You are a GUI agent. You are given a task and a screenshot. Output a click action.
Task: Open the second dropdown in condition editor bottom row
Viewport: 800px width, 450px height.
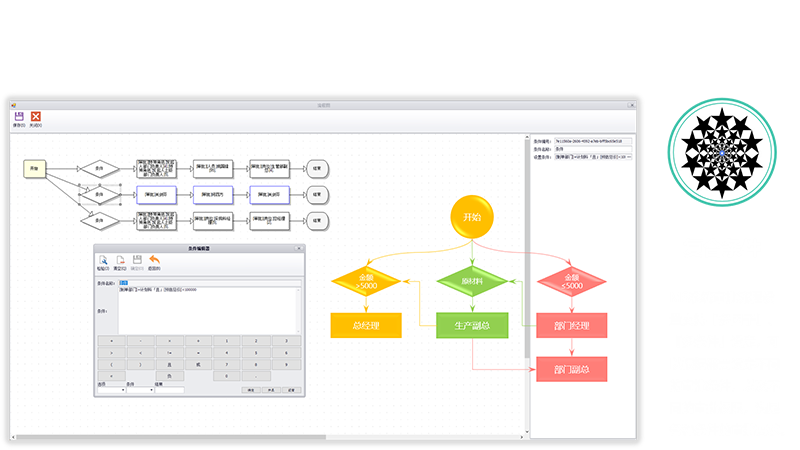[x=139, y=390]
